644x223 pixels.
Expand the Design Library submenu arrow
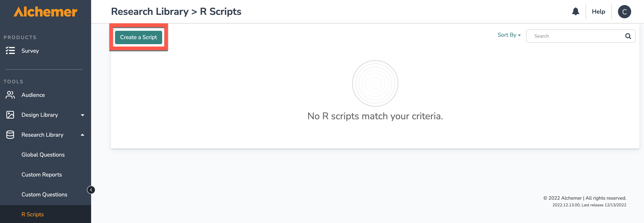82,115
